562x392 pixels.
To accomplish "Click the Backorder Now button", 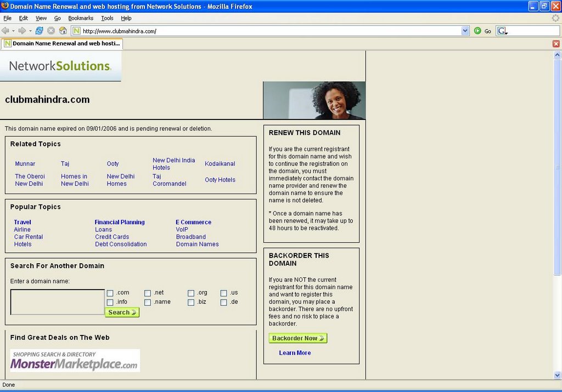I will [x=298, y=338].
